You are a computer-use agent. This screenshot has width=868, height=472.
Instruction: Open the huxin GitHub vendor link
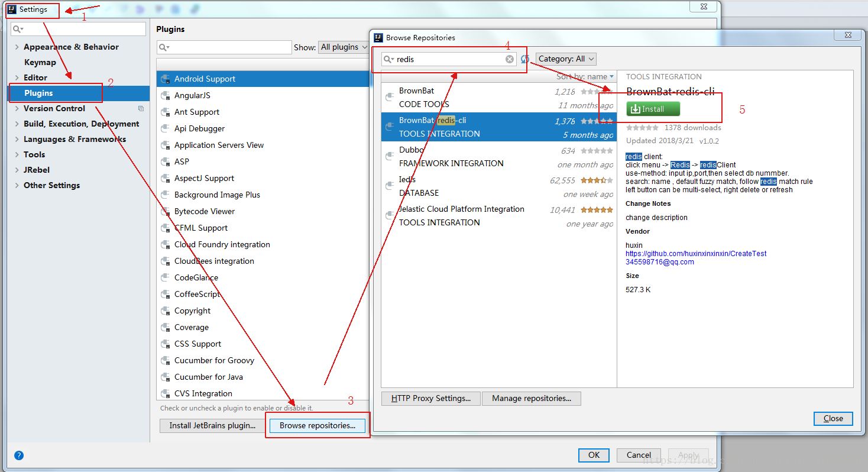tap(696, 254)
